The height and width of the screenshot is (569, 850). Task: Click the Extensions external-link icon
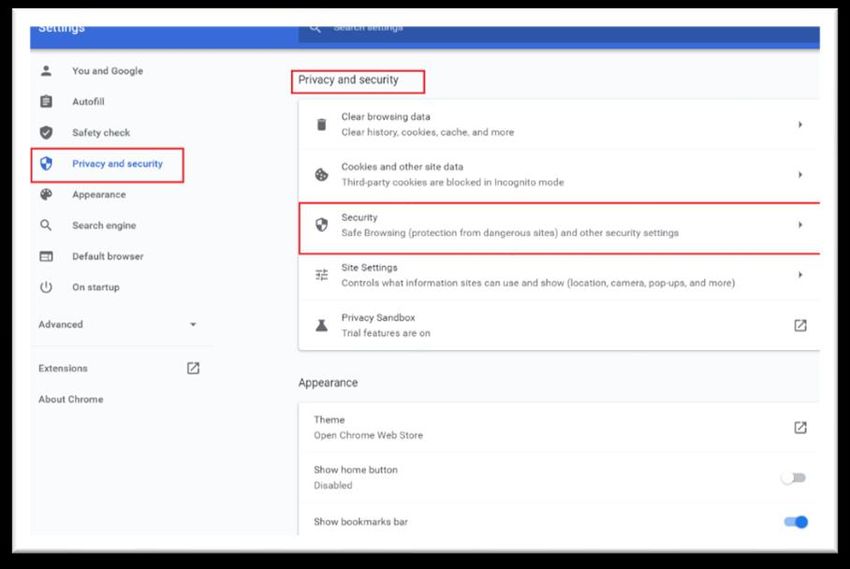coord(193,368)
